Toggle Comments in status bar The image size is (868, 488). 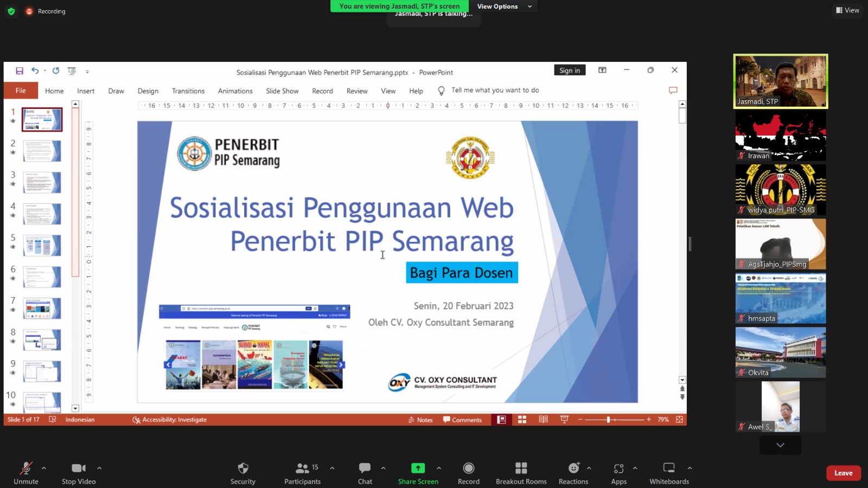pyautogui.click(x=462, y=420)
